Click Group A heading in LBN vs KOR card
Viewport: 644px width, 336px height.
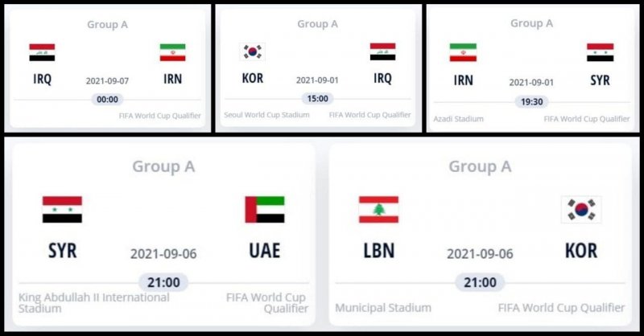pos(480,166)
